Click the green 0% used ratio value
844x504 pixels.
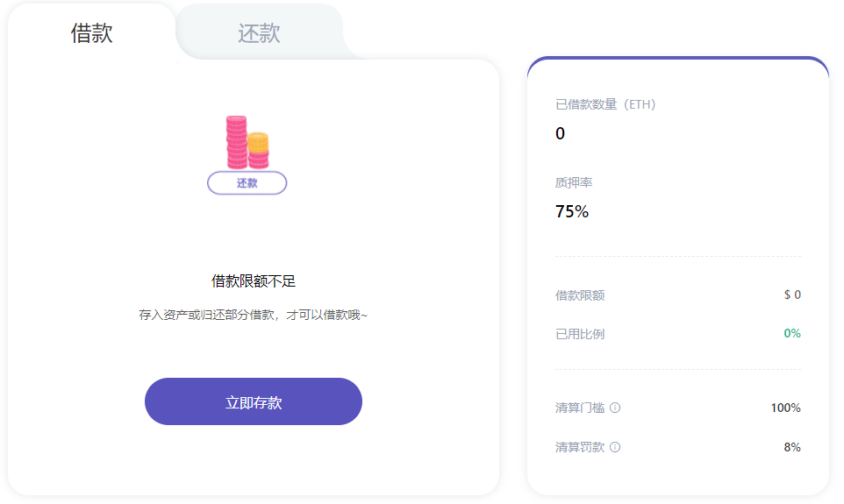click(x=792, y=333)
